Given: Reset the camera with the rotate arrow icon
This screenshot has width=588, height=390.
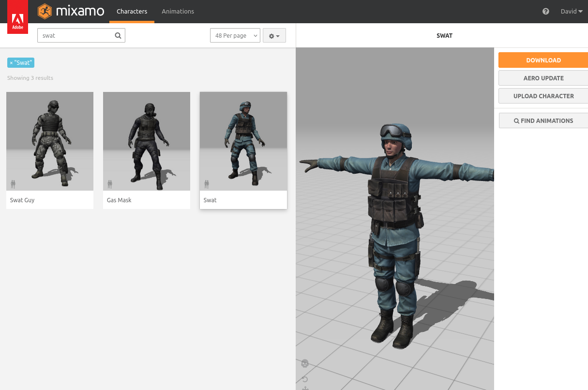Looking at the screenshot, I should coord(305,379).
